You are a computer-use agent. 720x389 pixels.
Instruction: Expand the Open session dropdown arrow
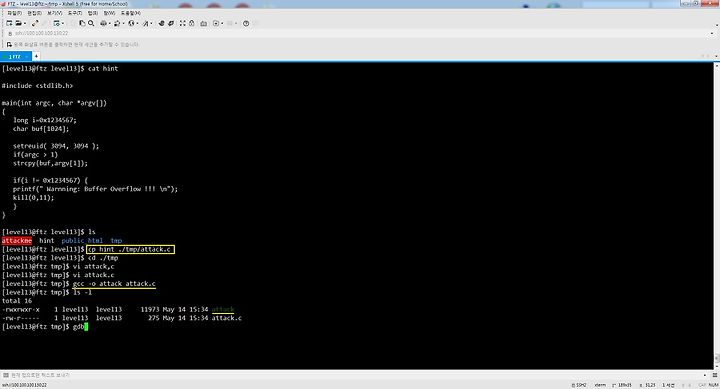pos(25,23)
